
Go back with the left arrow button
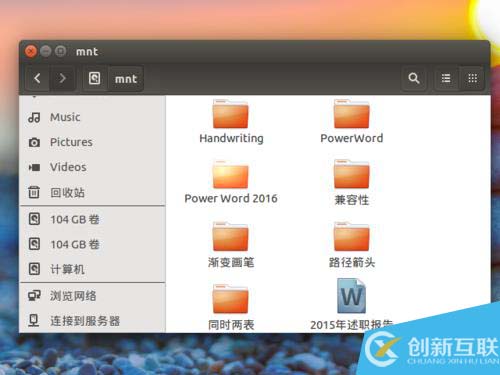(x=37, y=79)
